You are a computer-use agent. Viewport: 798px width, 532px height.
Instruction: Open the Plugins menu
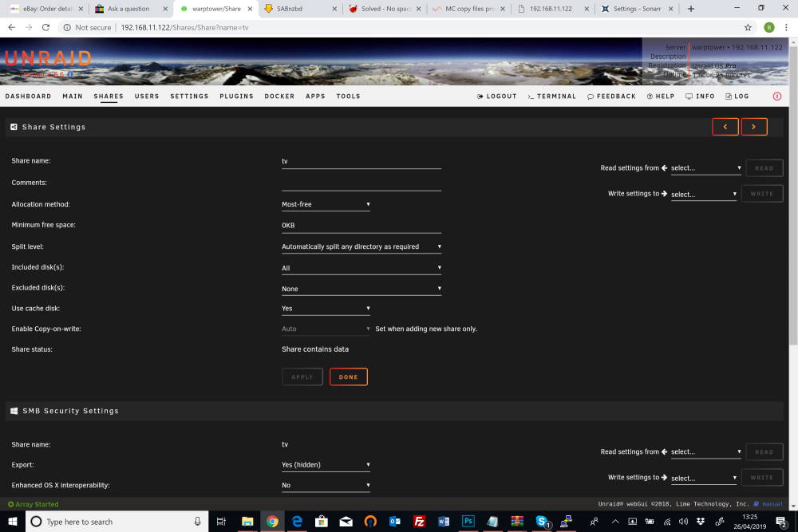[236, 97]
